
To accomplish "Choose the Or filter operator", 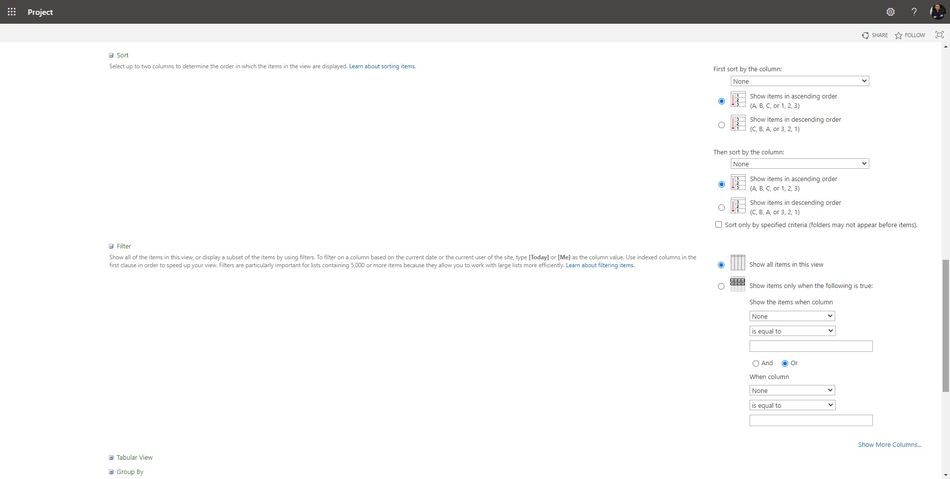I will pyautogui.click(x=785, y=363).
